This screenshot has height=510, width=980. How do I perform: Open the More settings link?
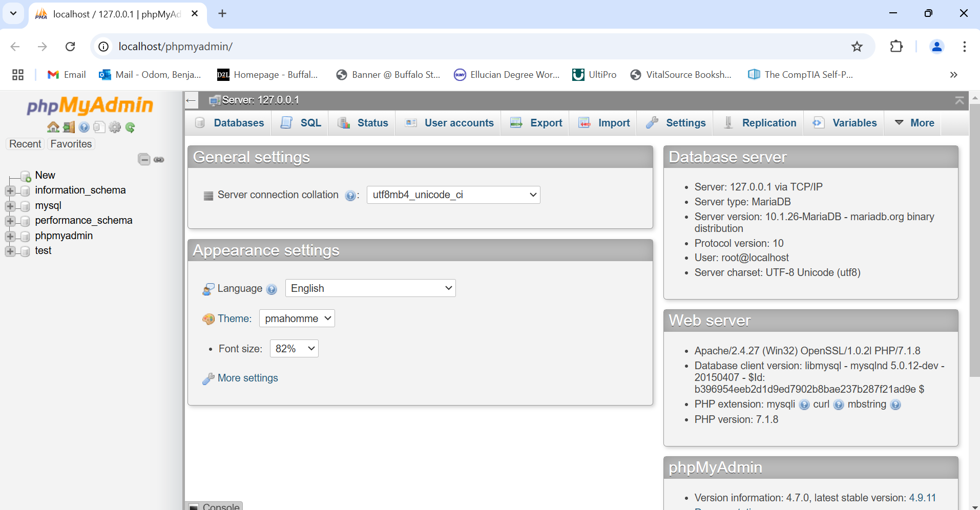click(247, 378)
